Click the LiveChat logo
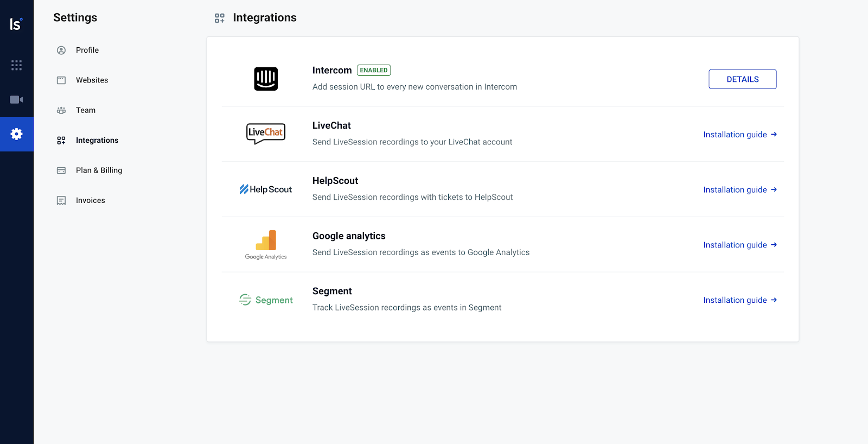Viewport: 868px width, 444px height. [266, 134]
